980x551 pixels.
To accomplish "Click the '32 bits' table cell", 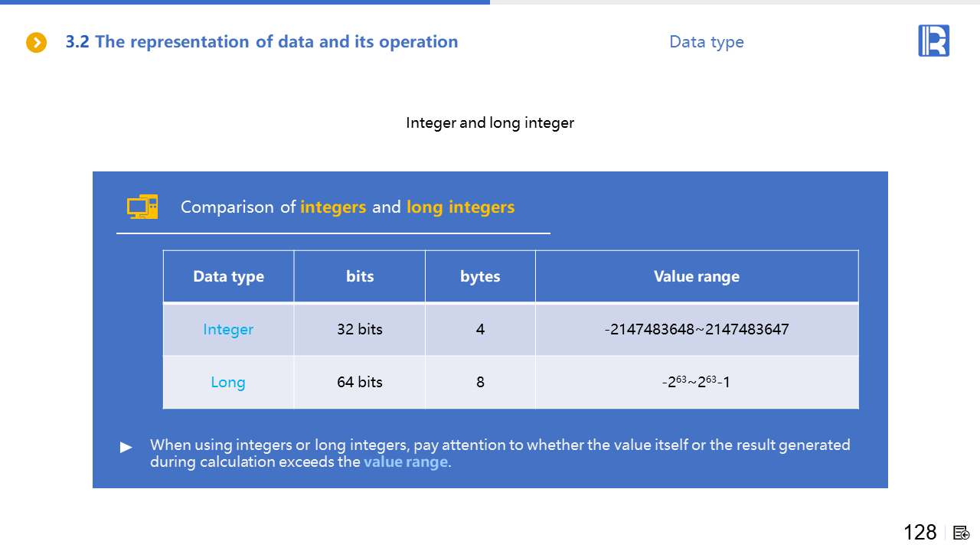I will click(x=360, y=330).
